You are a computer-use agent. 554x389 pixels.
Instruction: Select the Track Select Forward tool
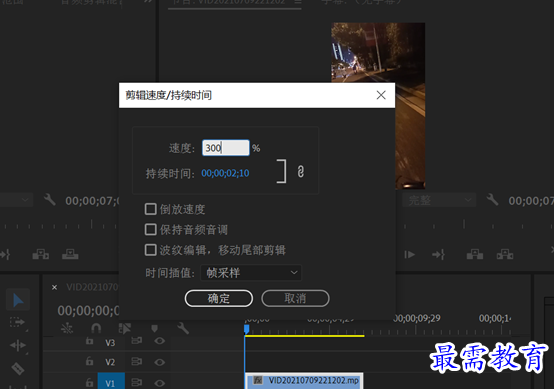tap(17, 323)
